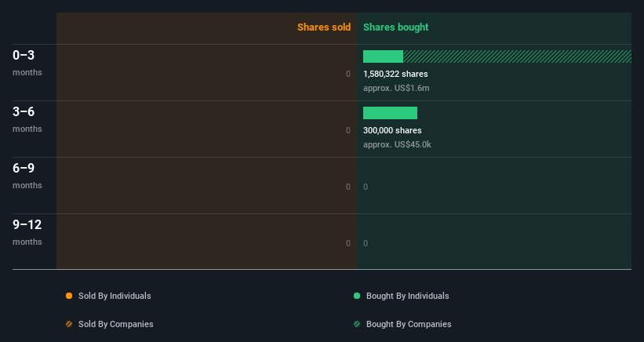Click the Shares bought column header

point(395,27)
